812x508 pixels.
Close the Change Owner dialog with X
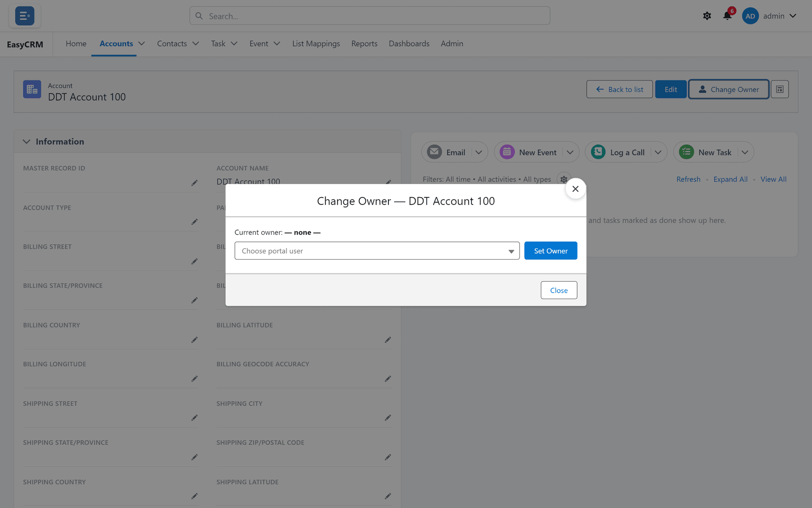(575, 188)
